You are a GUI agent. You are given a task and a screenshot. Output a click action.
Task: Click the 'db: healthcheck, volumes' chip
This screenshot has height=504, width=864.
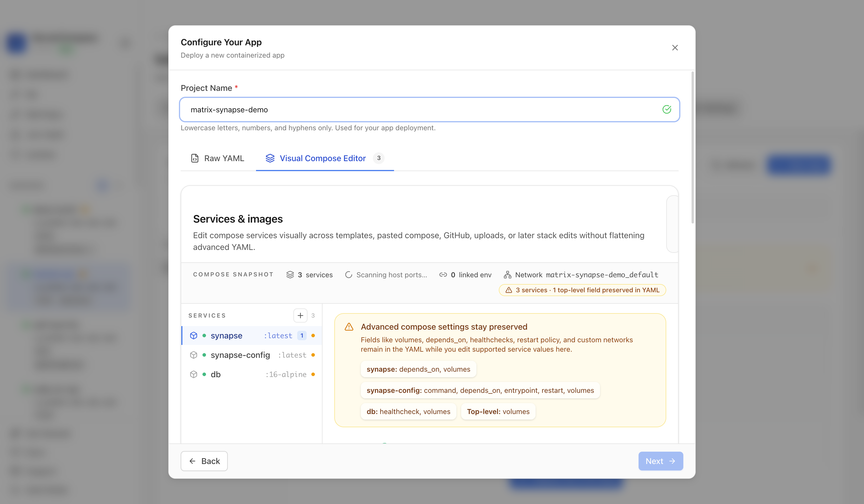point(408,411)
